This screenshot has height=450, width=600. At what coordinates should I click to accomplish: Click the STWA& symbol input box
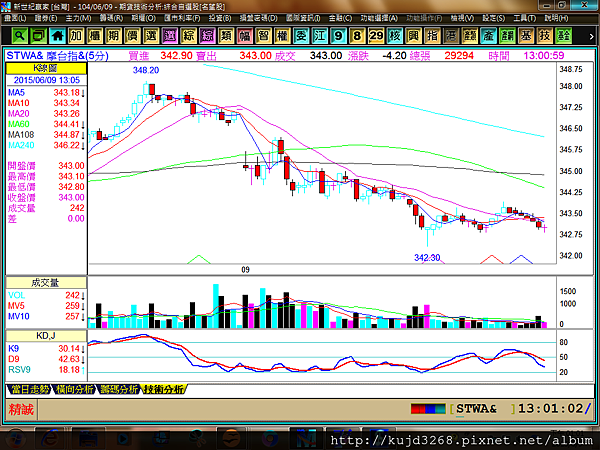pos(482,409)
